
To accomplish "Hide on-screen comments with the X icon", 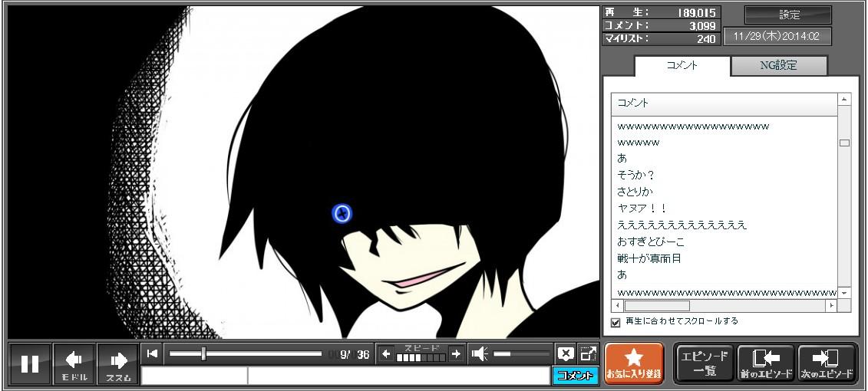I will pos(565,353).
